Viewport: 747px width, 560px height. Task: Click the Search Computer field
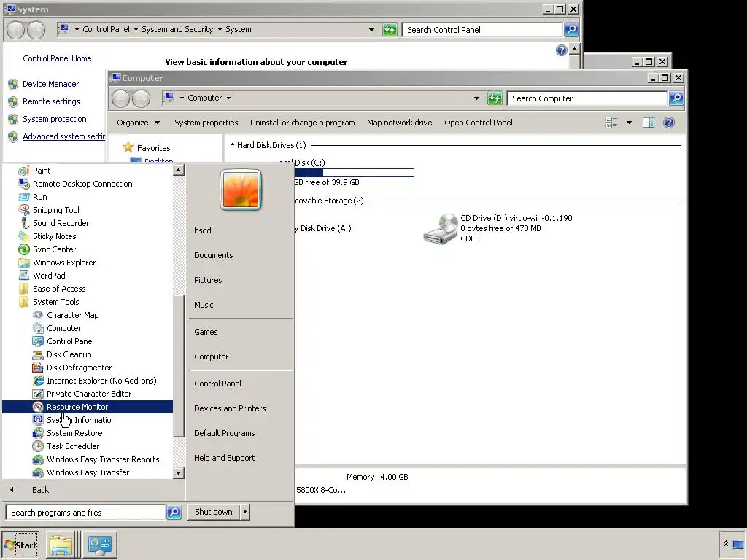tap(588, 98)
